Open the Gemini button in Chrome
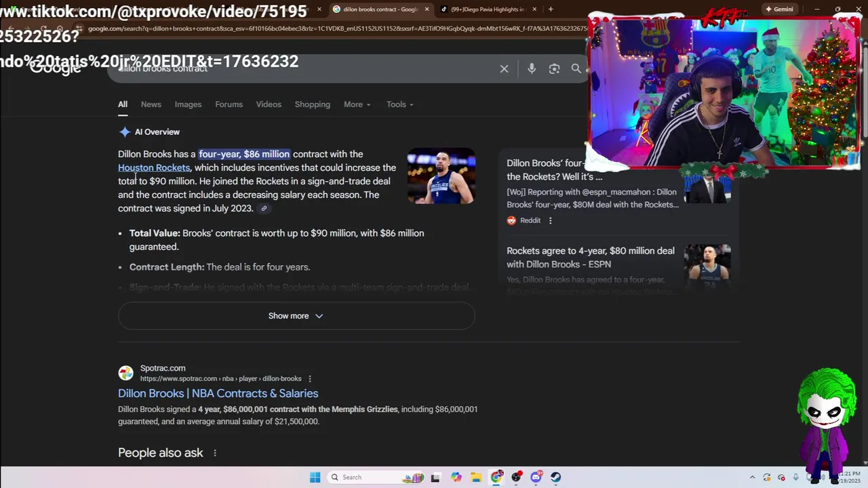Image resolution: width=868 pixels, height=488 pixels. coord(779,9)
